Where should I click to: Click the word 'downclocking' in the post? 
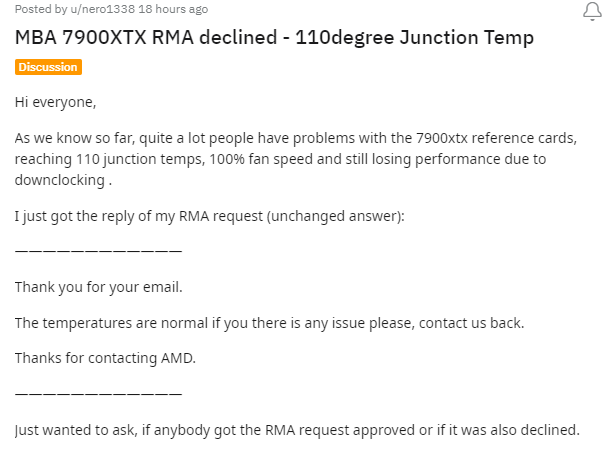click(60, 180)
